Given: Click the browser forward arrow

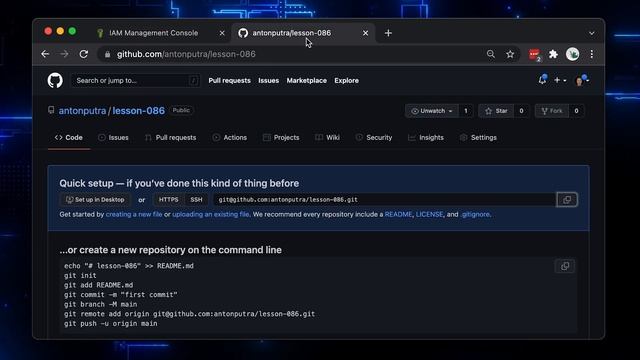Looking at the screenshot, I should [x=64, y=54].
